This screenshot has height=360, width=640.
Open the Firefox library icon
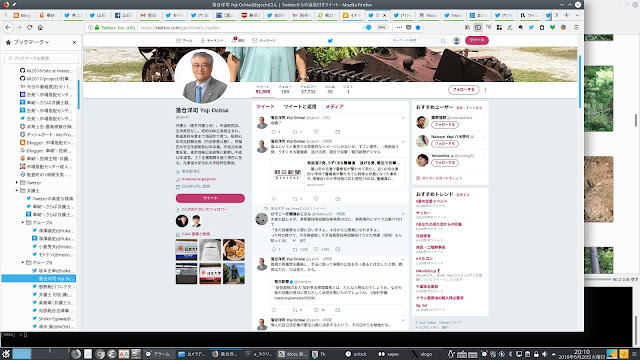(x=467, y=27)
